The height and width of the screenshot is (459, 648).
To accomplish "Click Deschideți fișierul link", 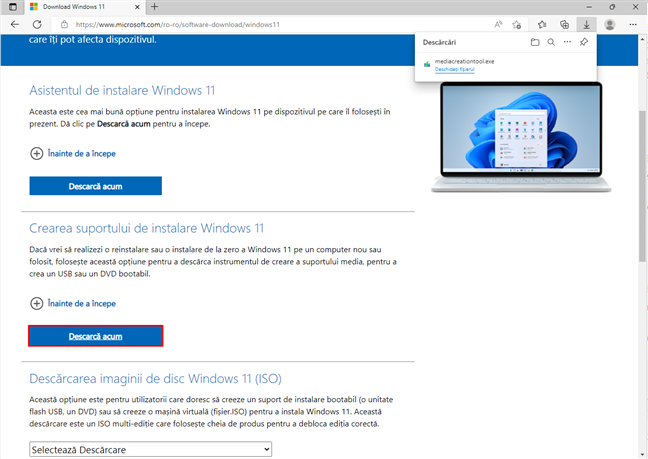I will pyautogui.click(x=455, y=69).
